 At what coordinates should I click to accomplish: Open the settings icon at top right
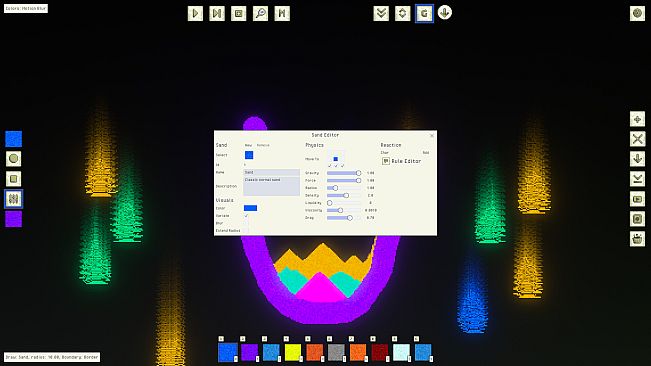click(637, 13)
